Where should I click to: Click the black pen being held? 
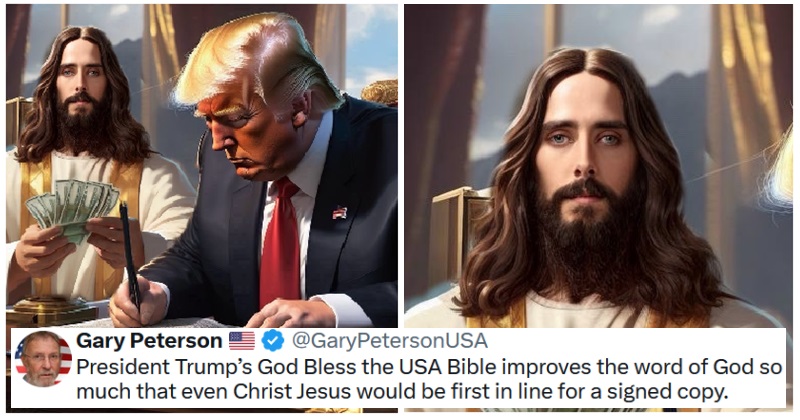(130, 255)
